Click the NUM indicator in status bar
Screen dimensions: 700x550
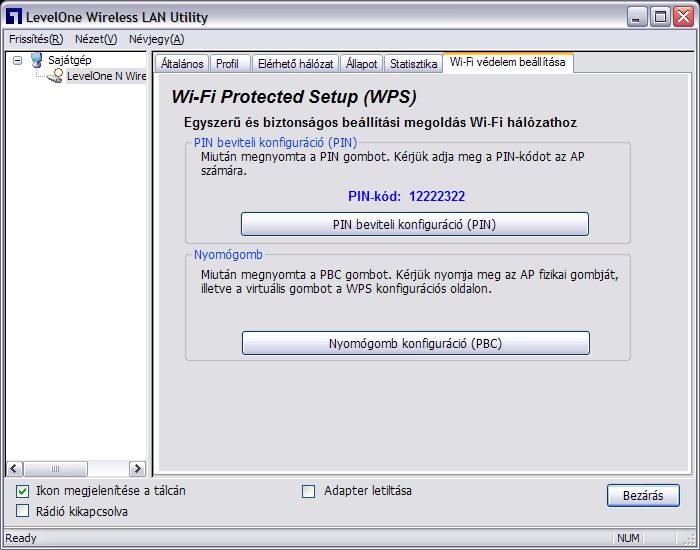click(628, 538)
